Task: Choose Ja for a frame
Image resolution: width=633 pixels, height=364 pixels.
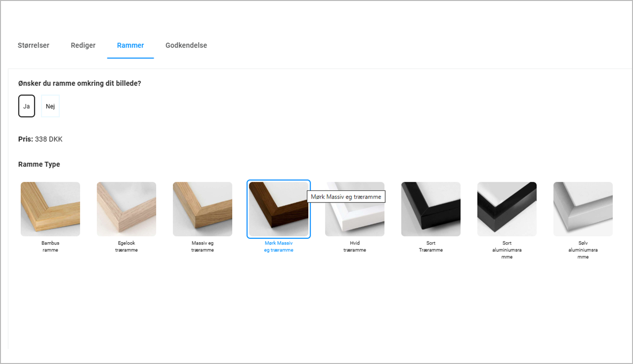Action: [x=27, y=106]
